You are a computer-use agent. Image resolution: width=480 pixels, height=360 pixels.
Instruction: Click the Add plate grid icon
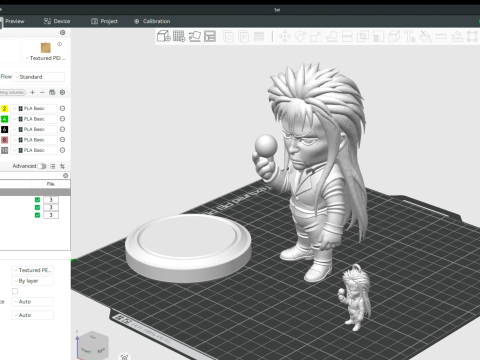pos(179,36)
